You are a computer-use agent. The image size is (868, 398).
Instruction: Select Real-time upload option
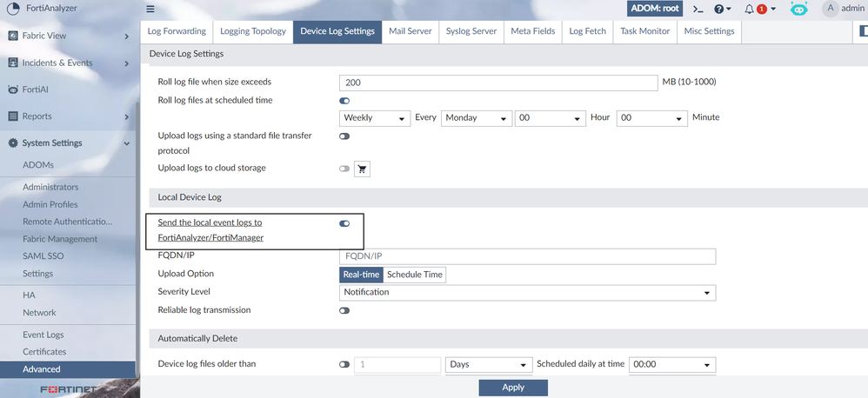pos(361,275)
